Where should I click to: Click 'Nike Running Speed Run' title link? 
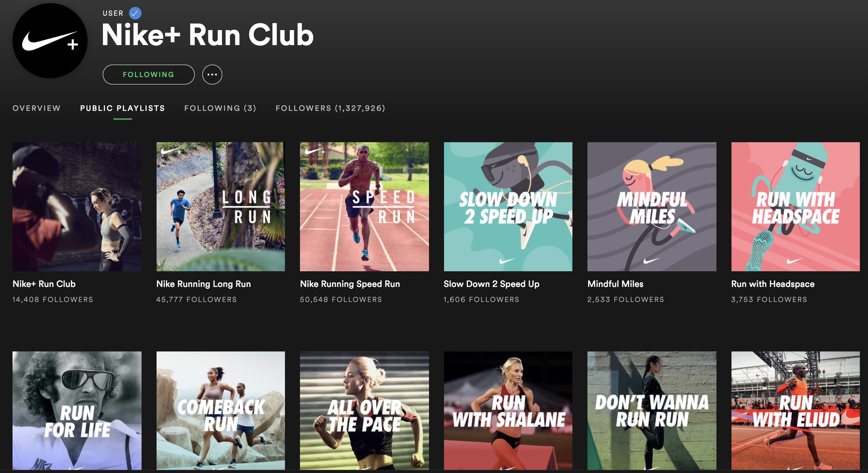coord(350,284)
